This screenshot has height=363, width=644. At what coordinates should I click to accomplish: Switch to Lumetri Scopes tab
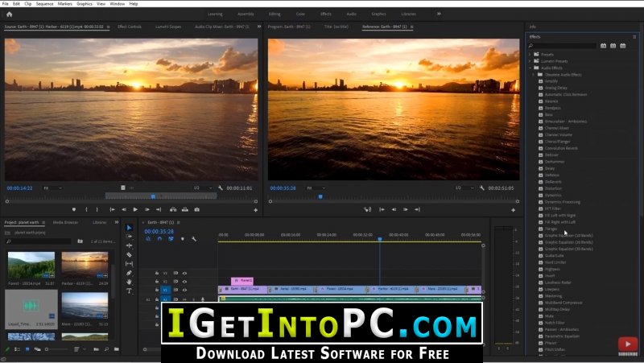pos(168,27)
